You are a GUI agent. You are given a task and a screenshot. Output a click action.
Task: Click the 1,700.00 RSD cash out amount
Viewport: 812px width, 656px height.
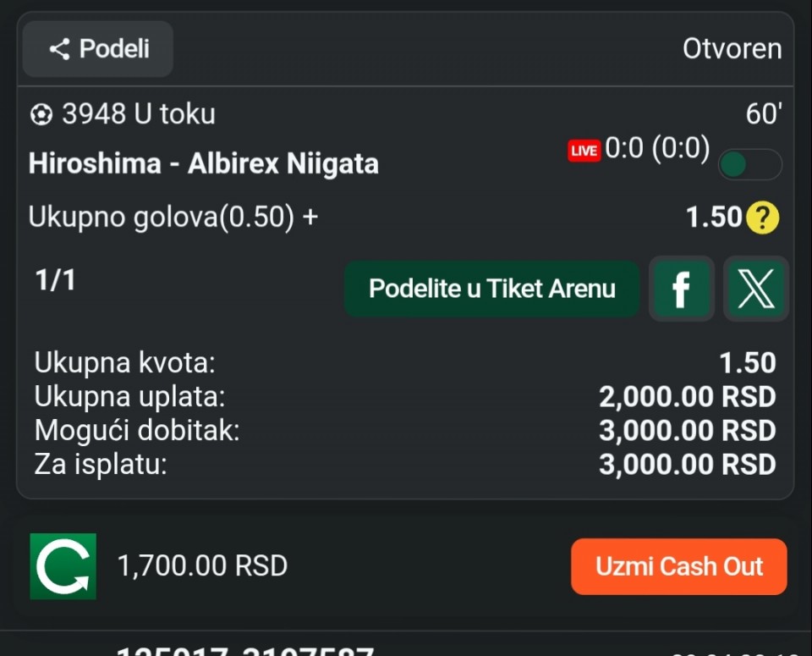point(202,565)
